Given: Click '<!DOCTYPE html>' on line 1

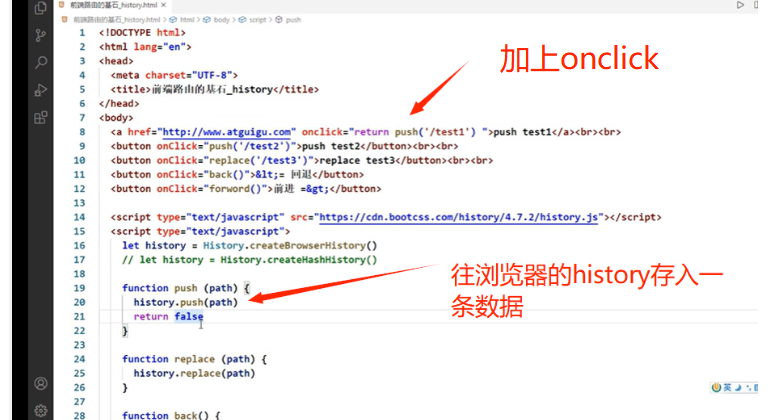Looking at the screenshot, I should click(142, 33).
